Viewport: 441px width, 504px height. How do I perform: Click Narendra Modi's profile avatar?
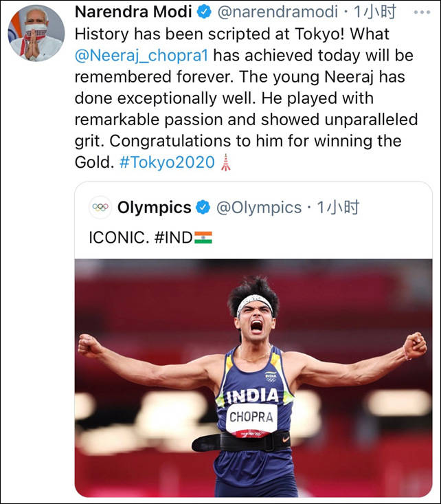pos(36,33)
